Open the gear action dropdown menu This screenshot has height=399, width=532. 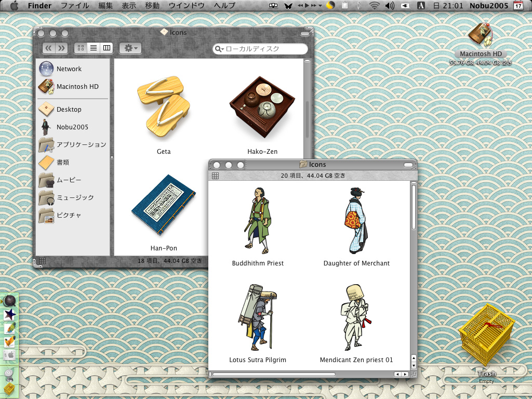pyautogui.click(x=130, y=48)
